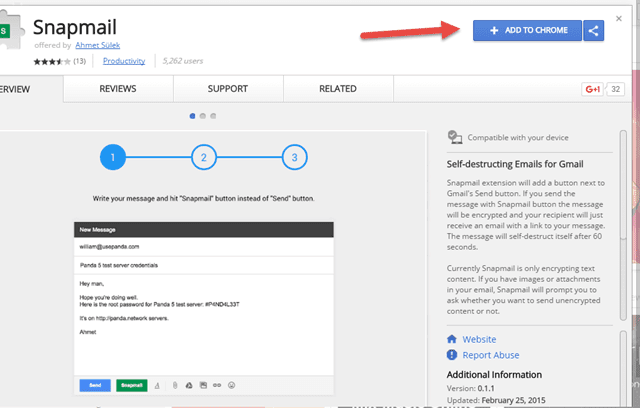Click the home icon beside Website
The height and width of the screenshot is (408, 640).
[x=452, y=339]
